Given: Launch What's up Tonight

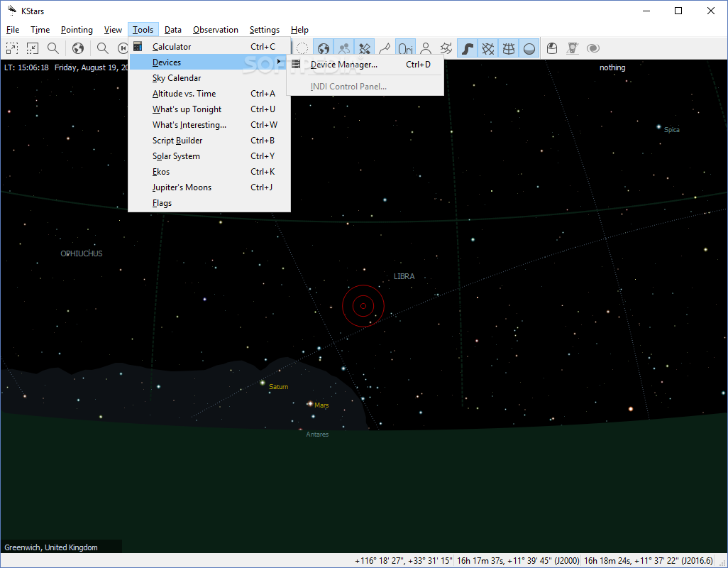Looking at the screenshot, I should coord(209,109).
